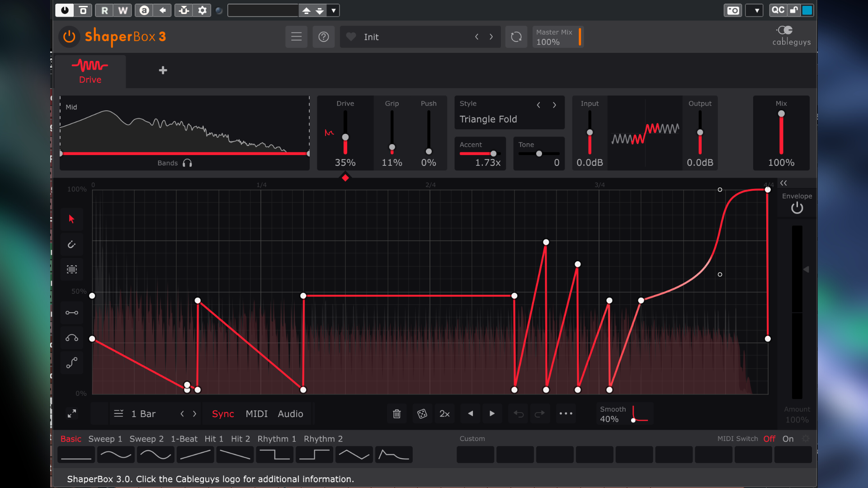Expand editor with the fullscreen arrows icon
This screenshot has height=488, width=868.
pos(72,414)
